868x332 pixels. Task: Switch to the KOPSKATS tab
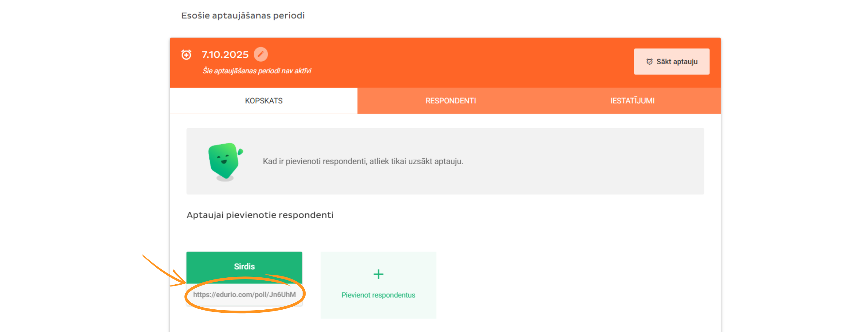tap(263, 101)
